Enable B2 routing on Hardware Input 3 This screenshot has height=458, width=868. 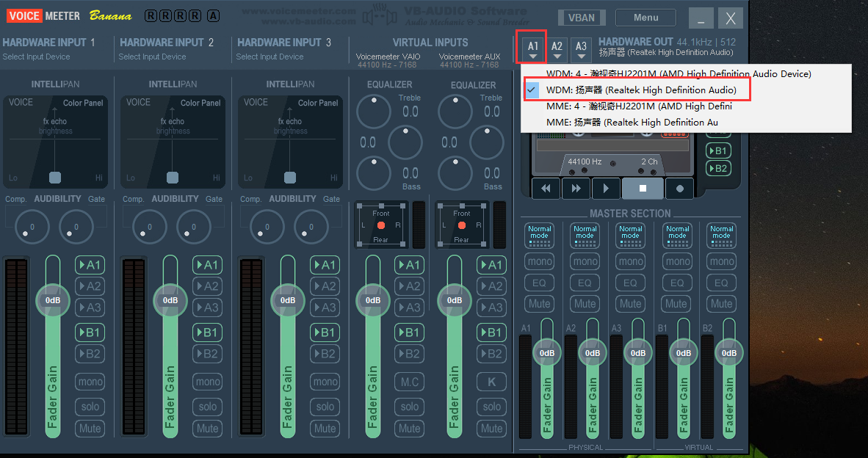pos(325,354)
